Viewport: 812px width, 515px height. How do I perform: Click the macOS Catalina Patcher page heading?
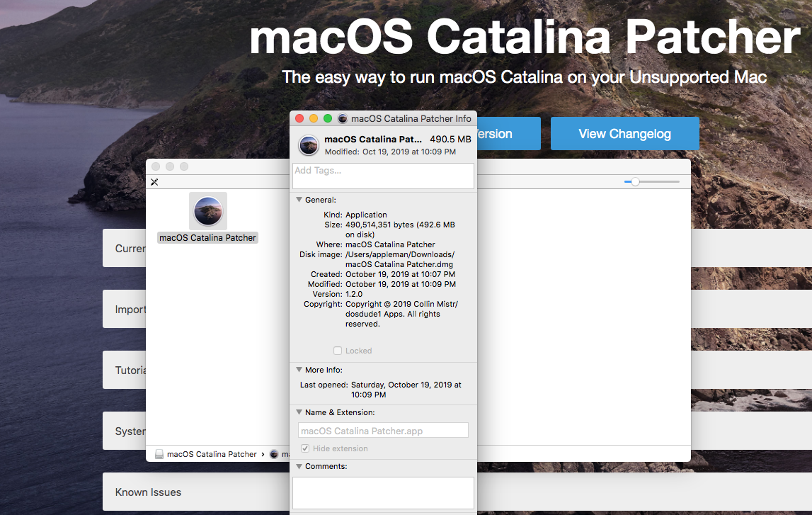click(525, 37)
